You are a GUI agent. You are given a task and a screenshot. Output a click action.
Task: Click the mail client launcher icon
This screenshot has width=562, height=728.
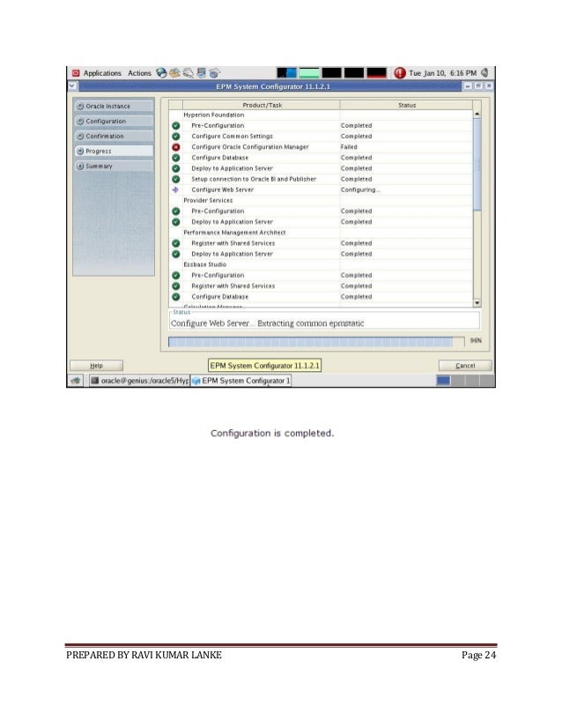point(174,73)
